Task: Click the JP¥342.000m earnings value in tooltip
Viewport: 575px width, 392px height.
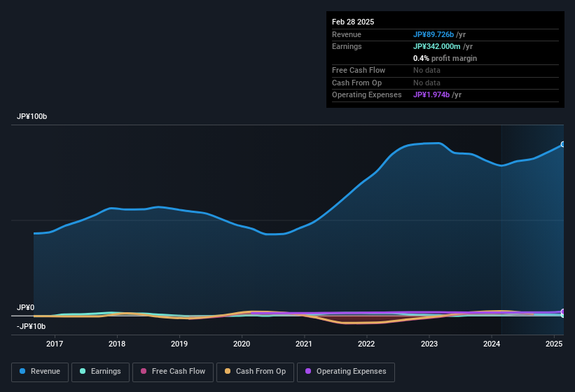Action: [x=437, y=46]
